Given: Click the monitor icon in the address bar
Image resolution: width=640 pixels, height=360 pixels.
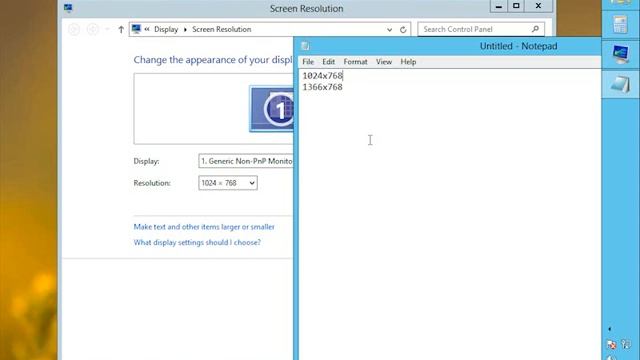Looking at the screenshot, I should [136, 29].
